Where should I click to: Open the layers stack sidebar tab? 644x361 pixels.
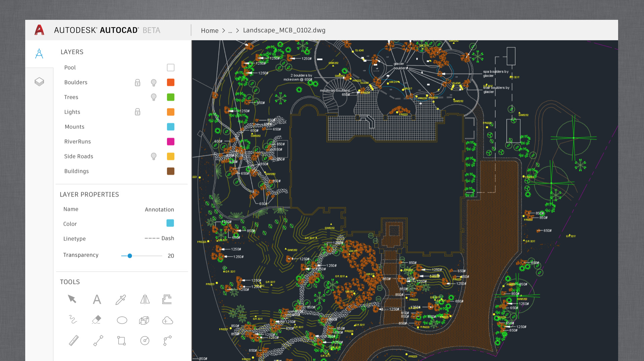[39, 82]
